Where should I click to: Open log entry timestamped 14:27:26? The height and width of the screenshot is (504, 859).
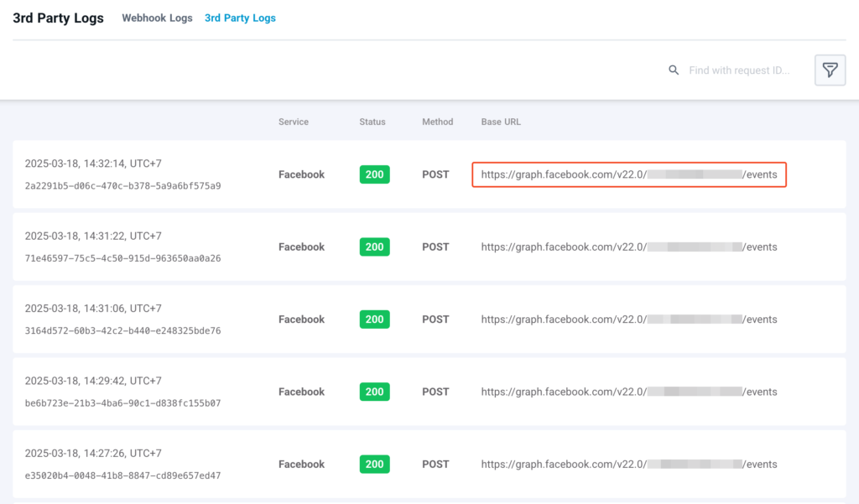[429, 464]
